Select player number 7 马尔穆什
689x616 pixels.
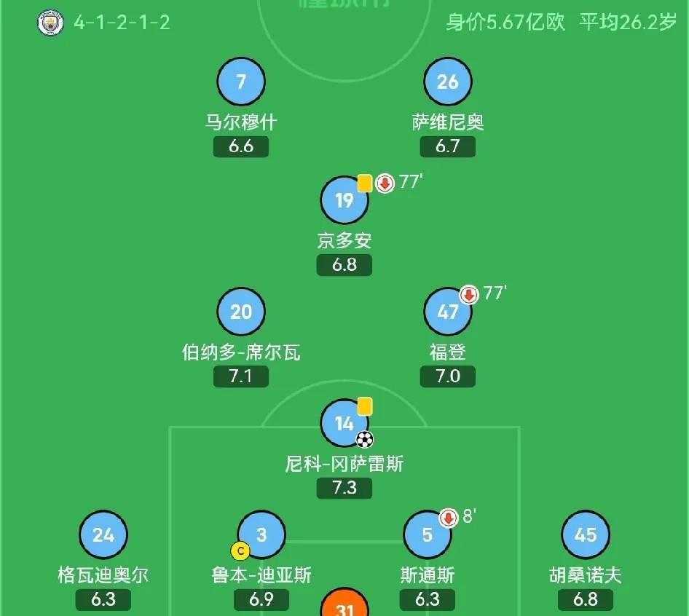click(241, 82)
